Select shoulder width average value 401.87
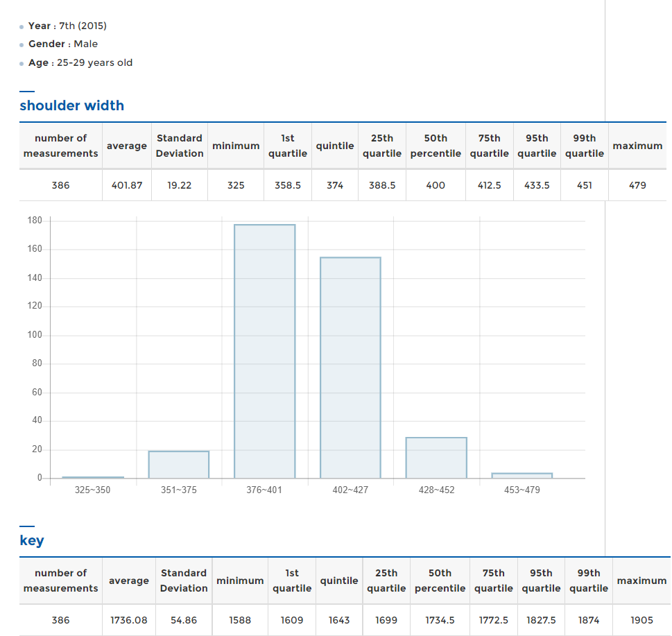The width and height of the screenshot is (672, 636). click(127, 185)
